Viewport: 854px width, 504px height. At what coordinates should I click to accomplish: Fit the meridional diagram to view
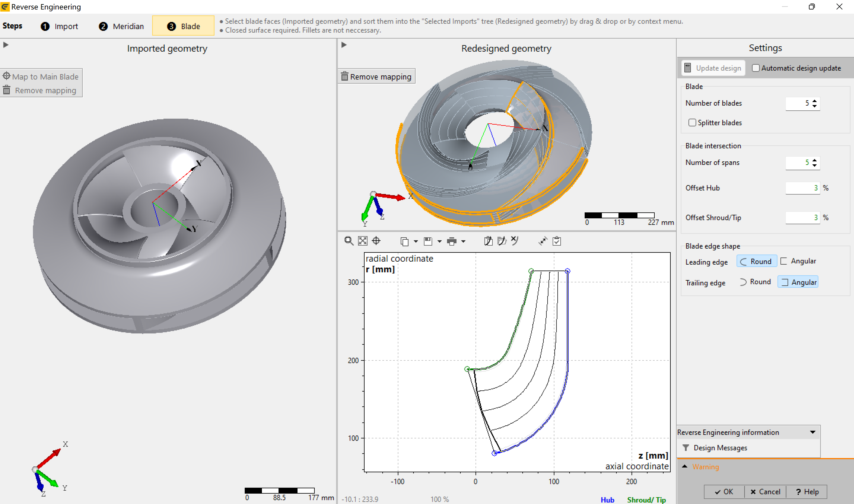(x=363, y=241)
